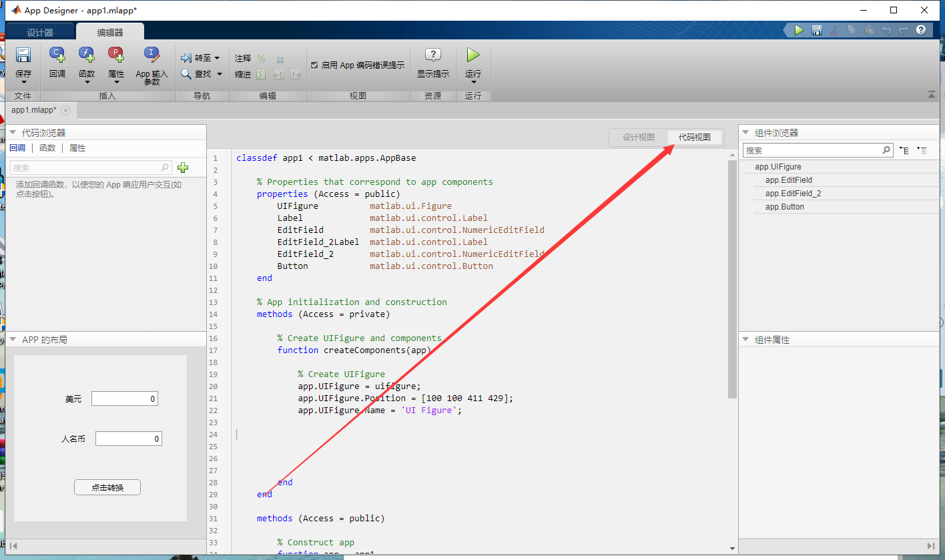Collapse the 组件浏览器 panel
The width and height of the screenshot is (945, 560).
pyautogui.click(x=745, y=133)
